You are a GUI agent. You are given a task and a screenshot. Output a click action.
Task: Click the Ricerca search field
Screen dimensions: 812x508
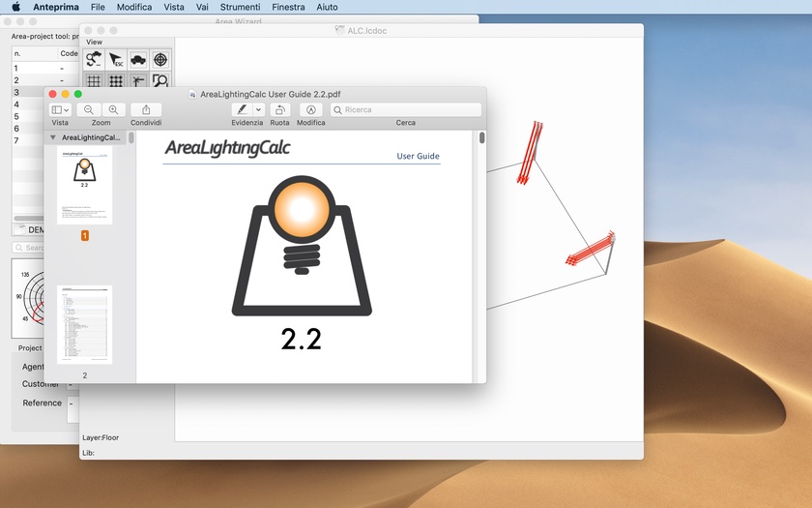(406, 110)
